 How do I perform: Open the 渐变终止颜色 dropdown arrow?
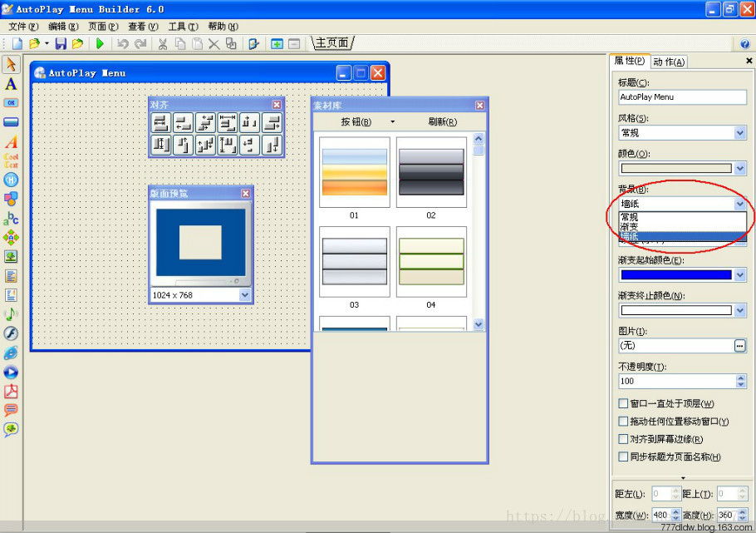(740, 310)
